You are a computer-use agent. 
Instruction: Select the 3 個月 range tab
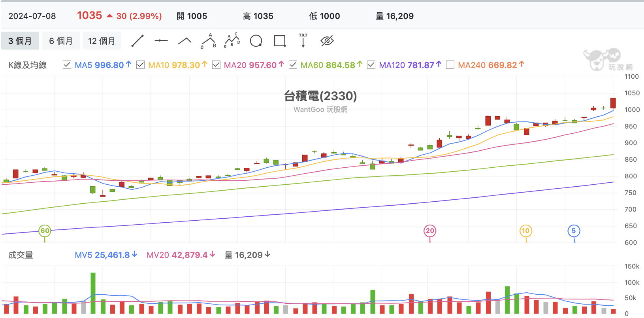coord(20,41)
